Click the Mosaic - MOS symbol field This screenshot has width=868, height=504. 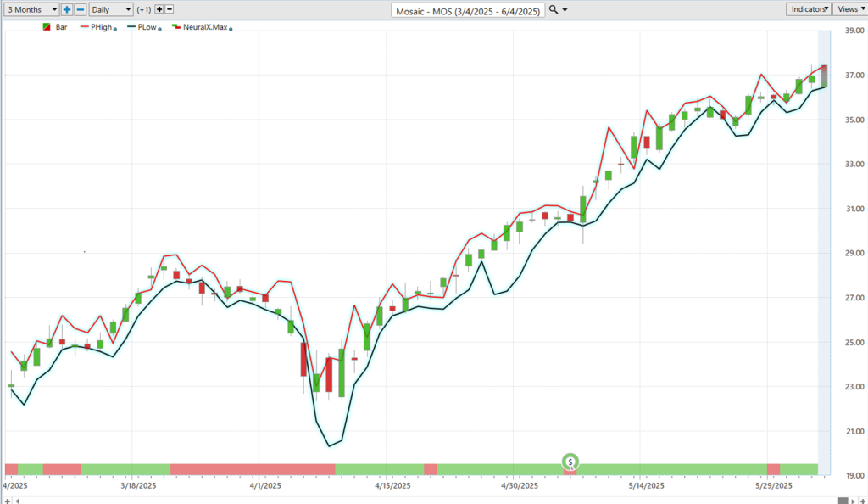point(467,9)
